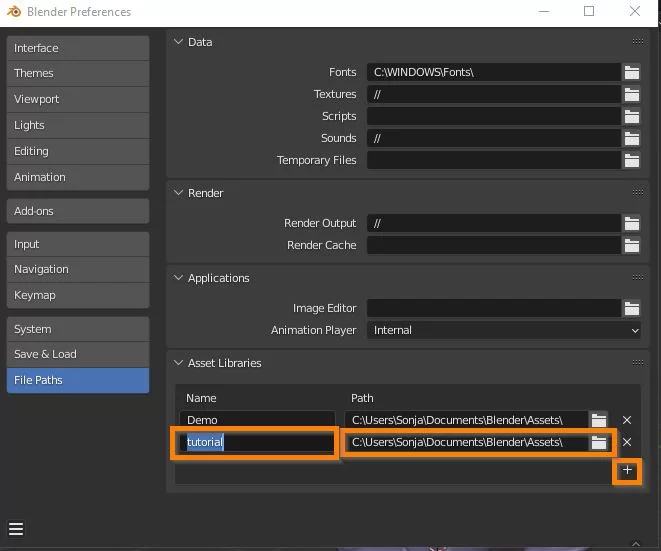The height and width of the screenshot is (551, 661).
Task: Browse for the Image Editor application
Action: click(631, 308)
